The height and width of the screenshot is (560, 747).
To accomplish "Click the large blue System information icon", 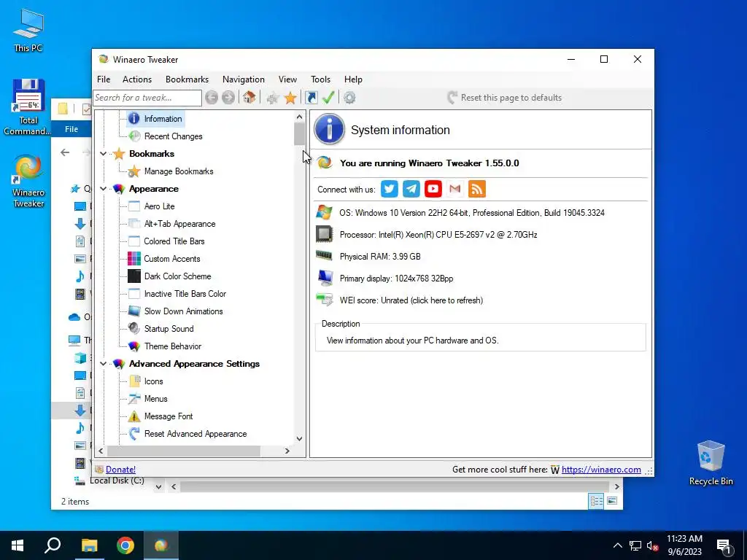I will click(329, 129).
